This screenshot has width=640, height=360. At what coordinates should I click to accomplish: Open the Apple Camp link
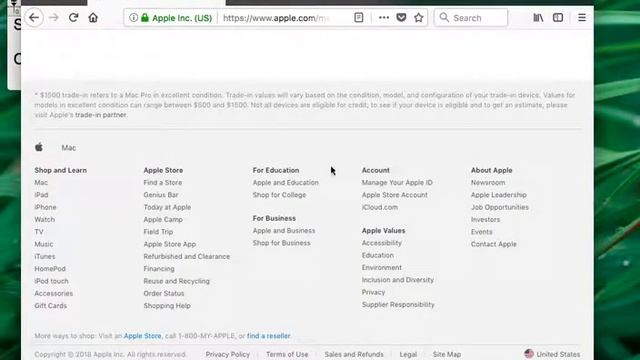point(163,219)
